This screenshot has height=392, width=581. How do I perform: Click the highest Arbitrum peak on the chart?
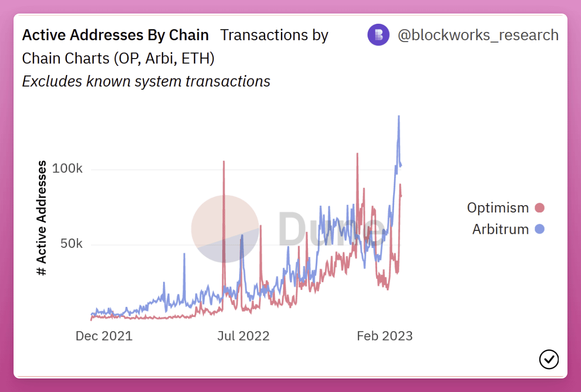pyautogui.click(x=398, y=117)
